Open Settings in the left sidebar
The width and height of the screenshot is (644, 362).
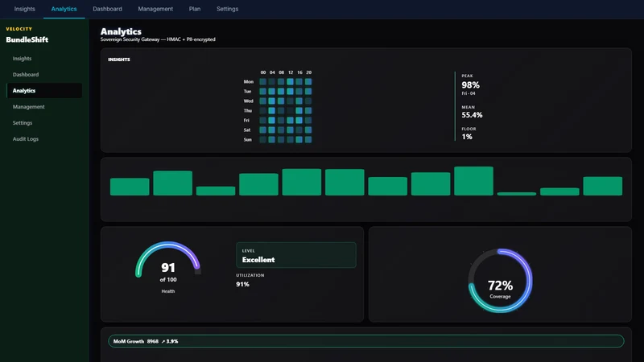[44, 123]
